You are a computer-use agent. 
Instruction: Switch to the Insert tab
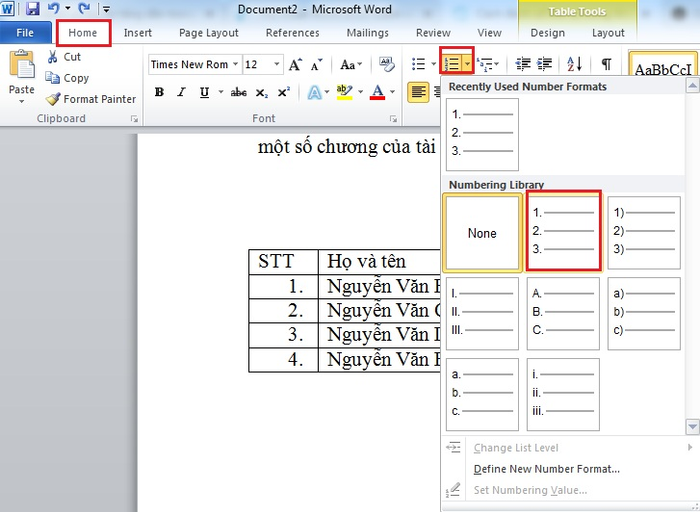point(138,33)
